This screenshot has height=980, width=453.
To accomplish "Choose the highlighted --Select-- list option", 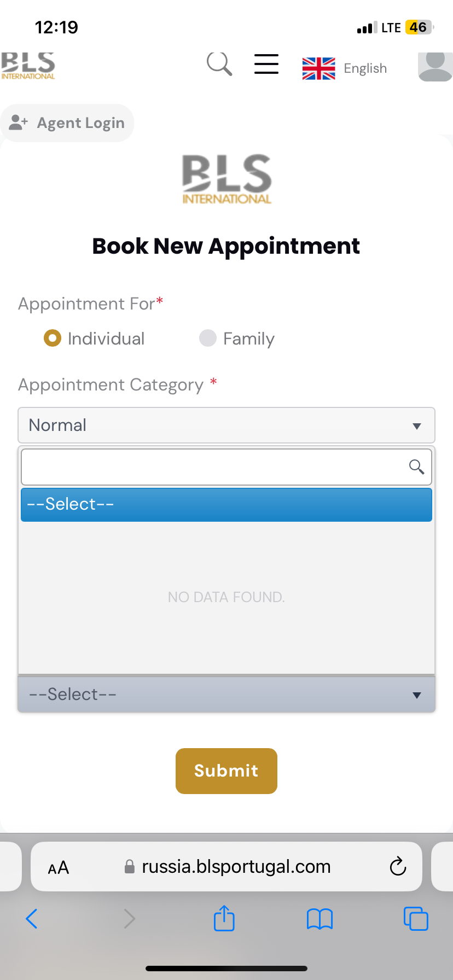I will 226,504.
